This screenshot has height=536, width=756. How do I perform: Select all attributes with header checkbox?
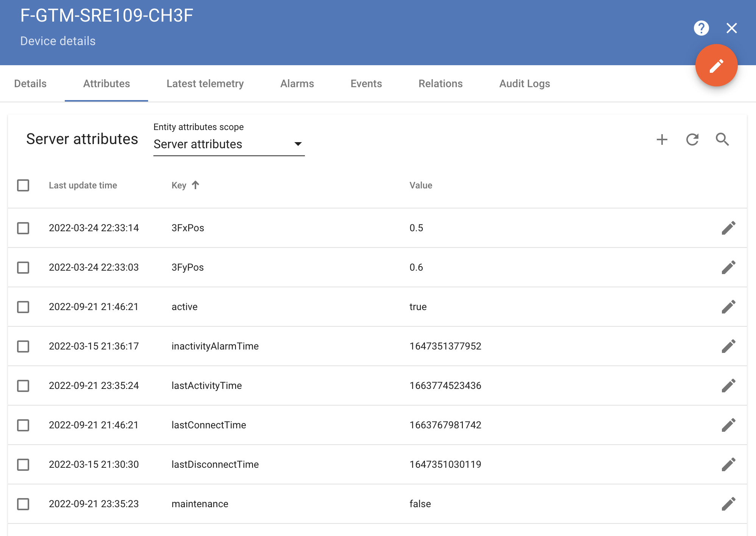[23, 185]
